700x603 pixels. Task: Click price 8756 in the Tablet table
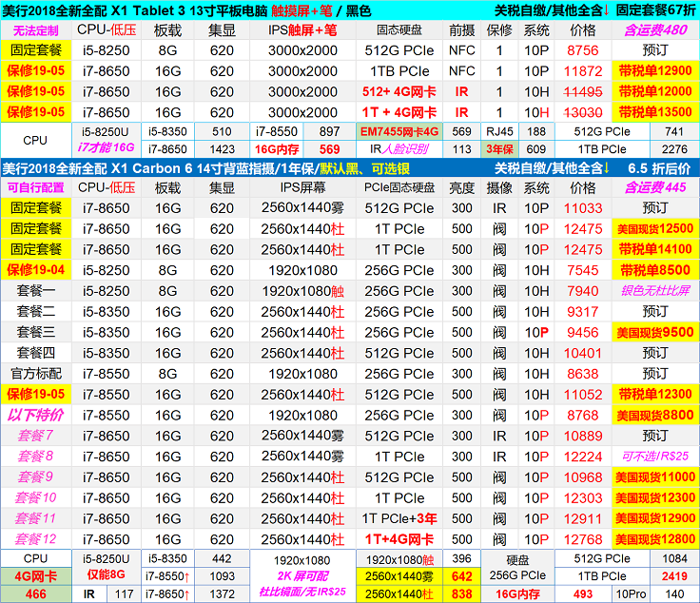point(583,50)
